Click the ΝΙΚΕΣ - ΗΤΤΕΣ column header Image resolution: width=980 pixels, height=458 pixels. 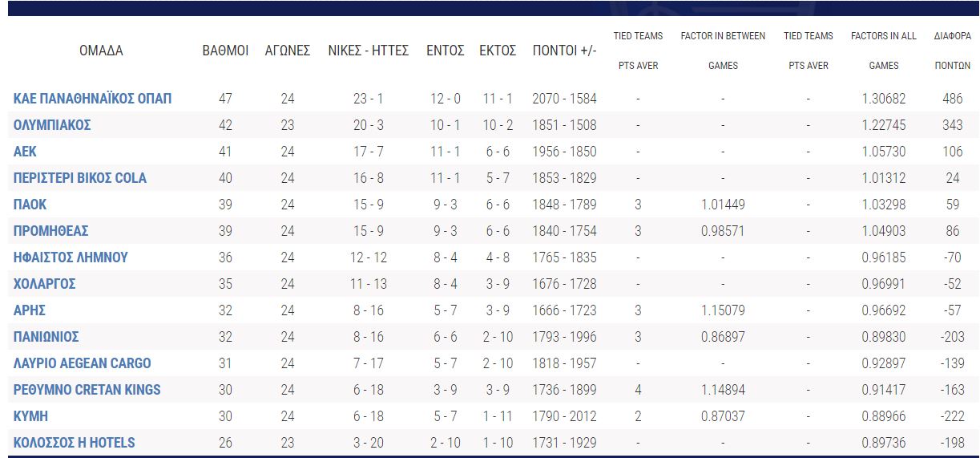point(369,51)
